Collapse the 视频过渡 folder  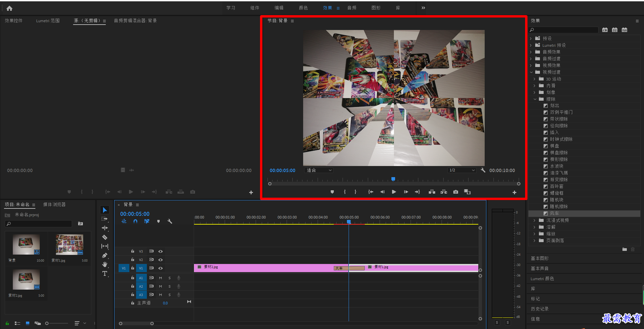531,72
